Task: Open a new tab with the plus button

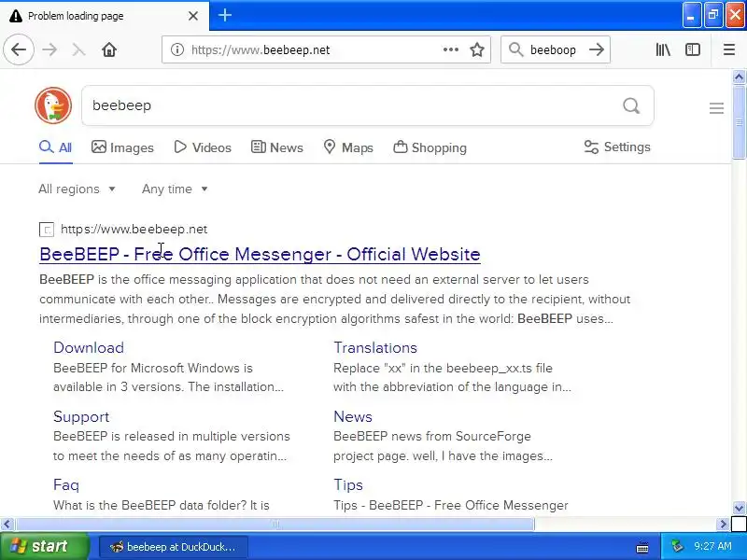Action: [x=225, y=15]
